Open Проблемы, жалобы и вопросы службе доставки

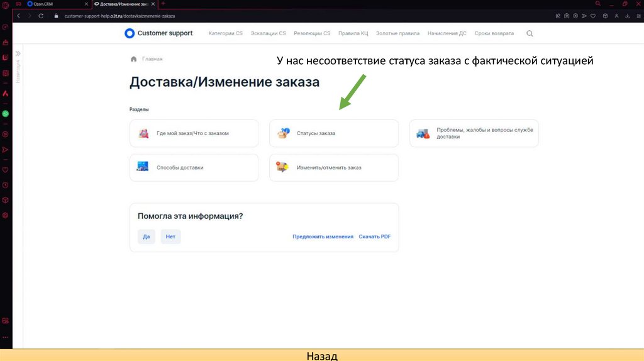474,133
